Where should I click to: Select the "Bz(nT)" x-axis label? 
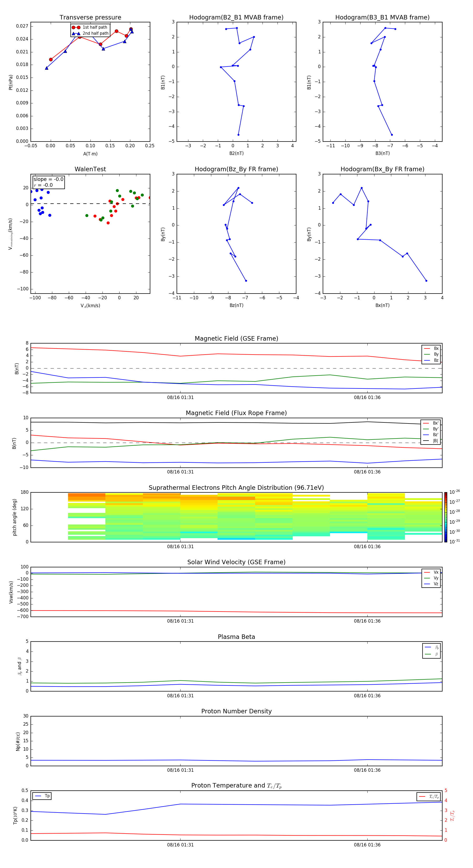click(236, 305)
